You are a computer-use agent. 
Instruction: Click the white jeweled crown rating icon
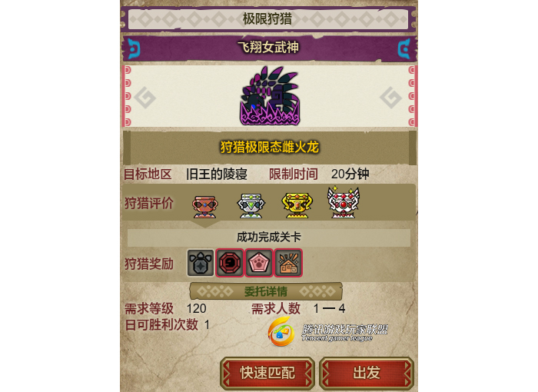pyautogui.click(x=344, y=202)
